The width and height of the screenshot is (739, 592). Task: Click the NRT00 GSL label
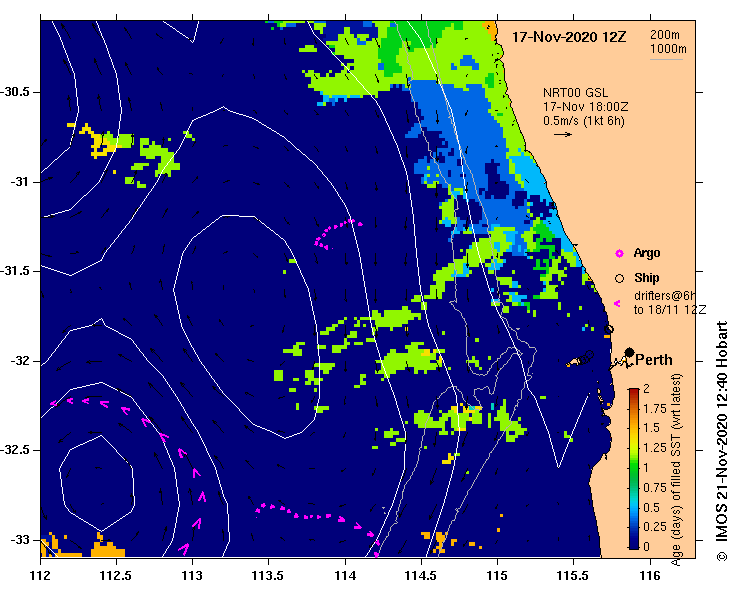pyautogui.click(x=575, y=93)
